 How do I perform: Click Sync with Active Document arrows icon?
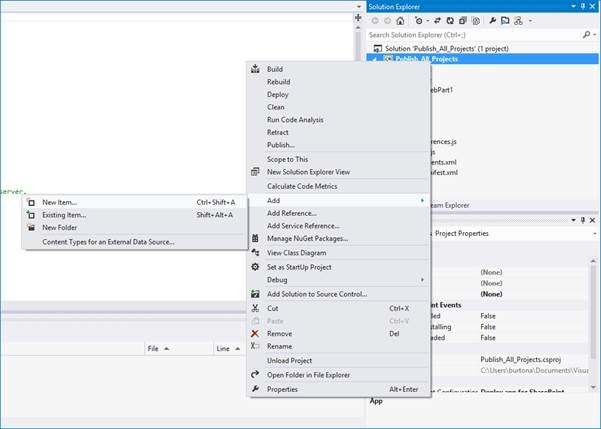point(437,21)
